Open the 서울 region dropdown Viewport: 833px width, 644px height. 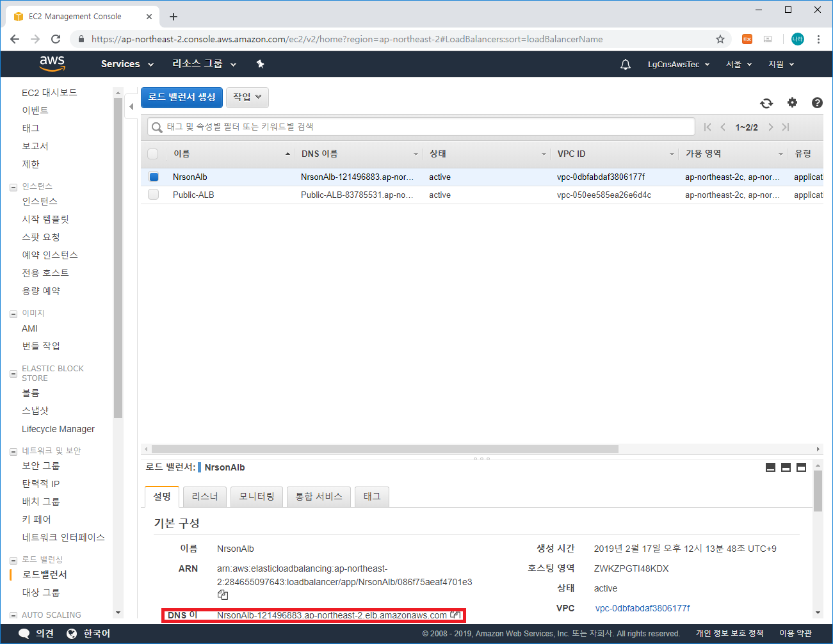coord(739,64)
